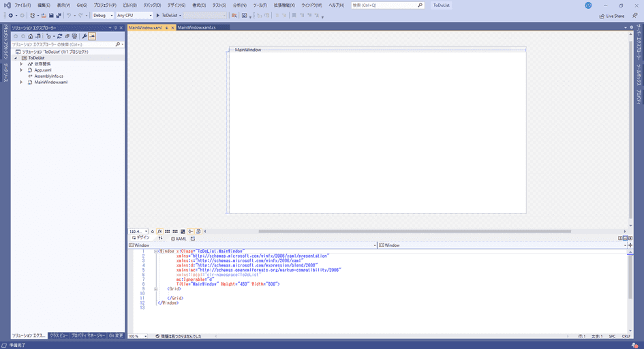Click the Find in Files icon

pos(234,16)
